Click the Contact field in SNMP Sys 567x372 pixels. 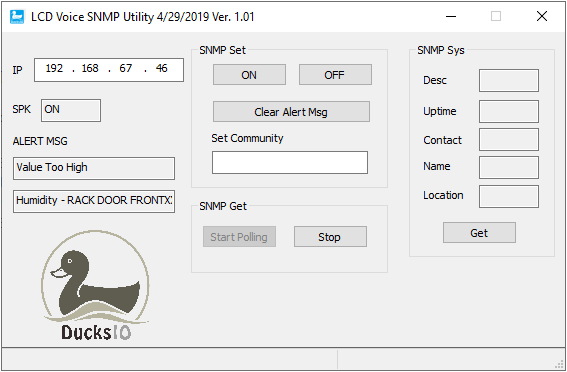point(509,139)
